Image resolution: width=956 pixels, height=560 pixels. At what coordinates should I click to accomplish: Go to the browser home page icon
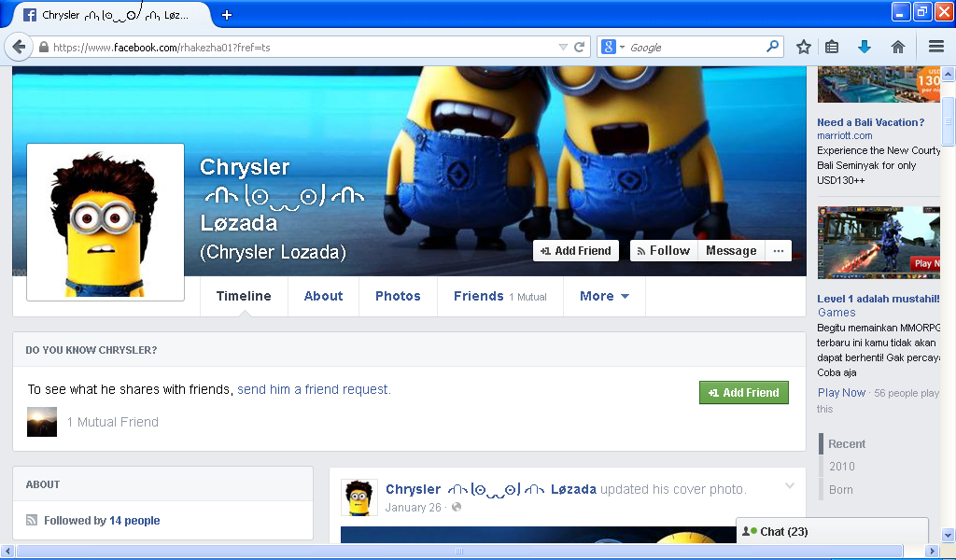(897, 47)
